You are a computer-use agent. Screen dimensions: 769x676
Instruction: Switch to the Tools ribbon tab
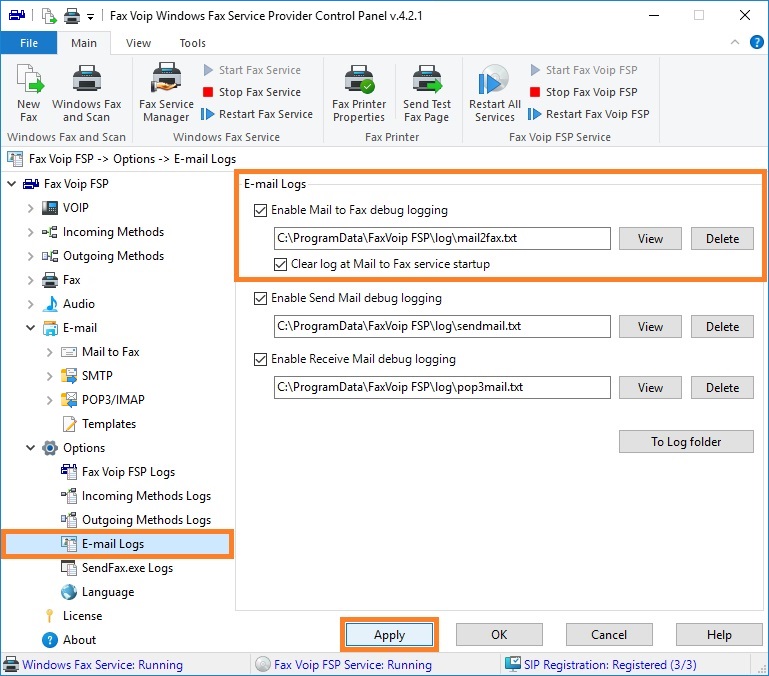coord(192,43)
